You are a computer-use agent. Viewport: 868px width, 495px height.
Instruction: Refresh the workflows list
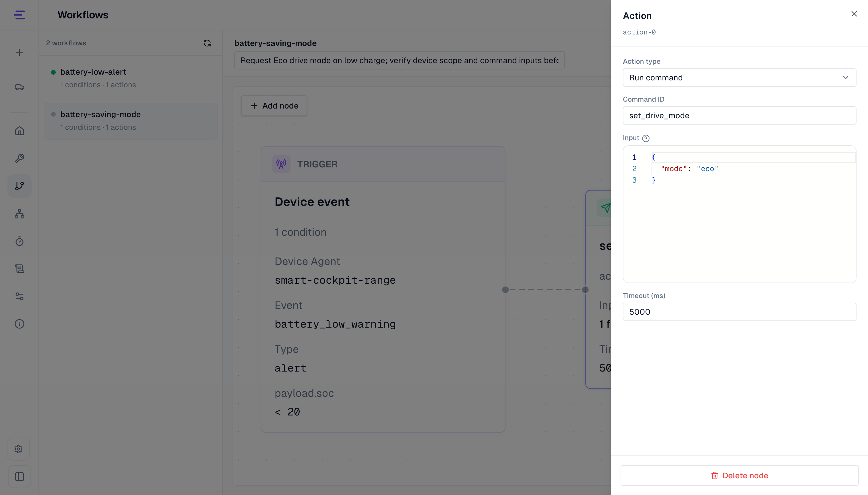[207, 43]
